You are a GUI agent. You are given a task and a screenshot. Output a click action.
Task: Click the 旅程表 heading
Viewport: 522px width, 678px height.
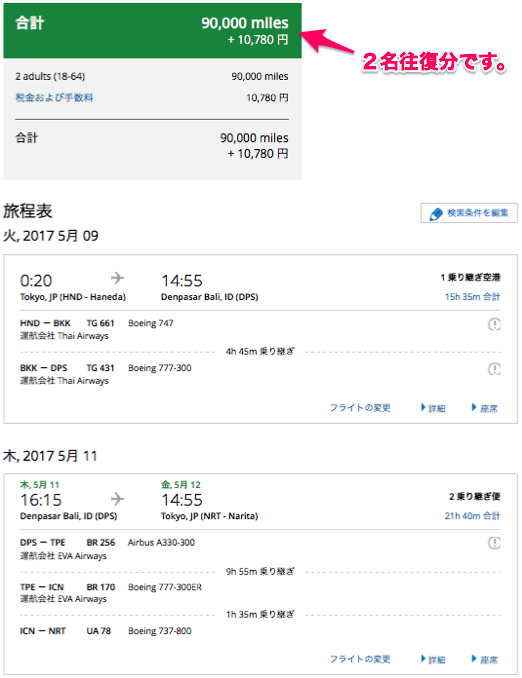tap(28, 211)
